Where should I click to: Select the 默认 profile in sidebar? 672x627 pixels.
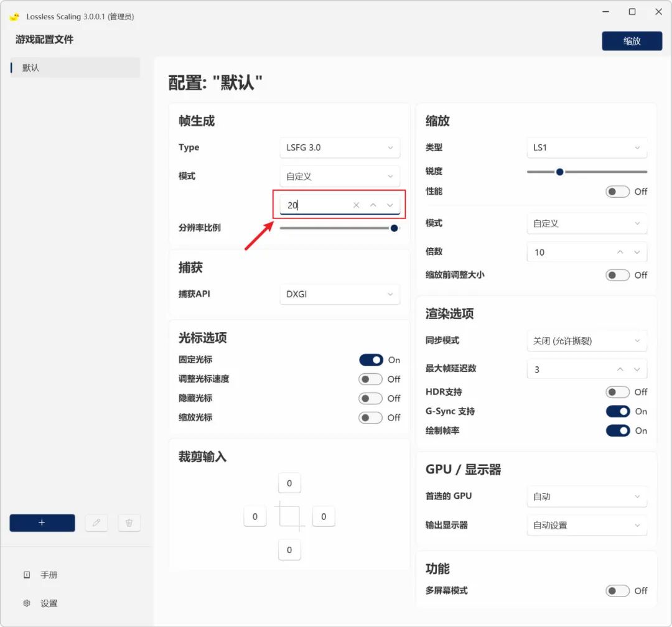[x=75, y=68]
